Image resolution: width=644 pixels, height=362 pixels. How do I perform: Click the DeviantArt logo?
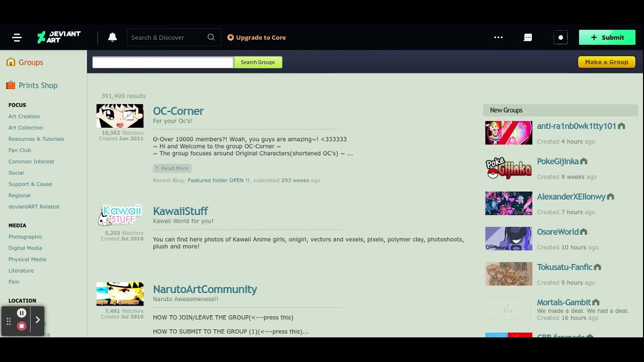point(59,37)
